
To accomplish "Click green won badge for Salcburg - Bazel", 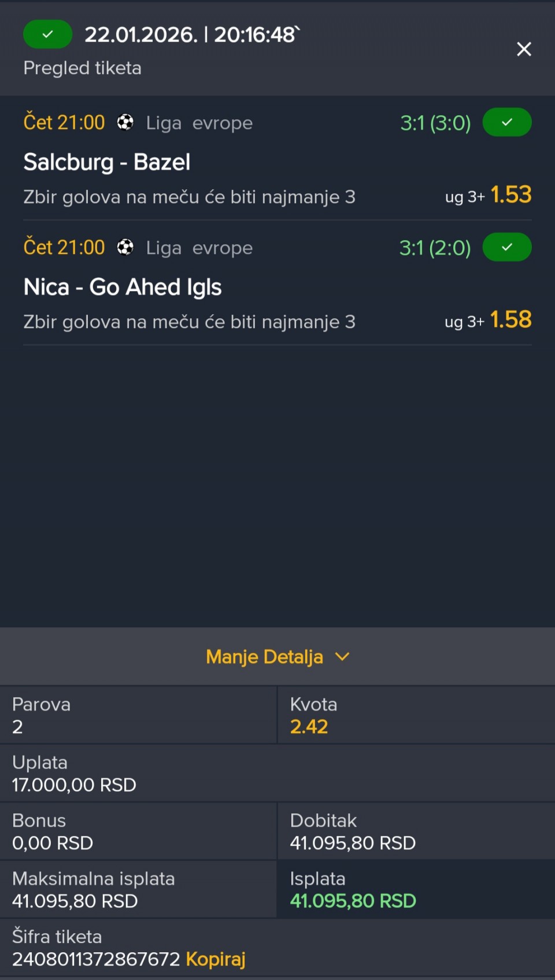I will click(x=507, y=123).
